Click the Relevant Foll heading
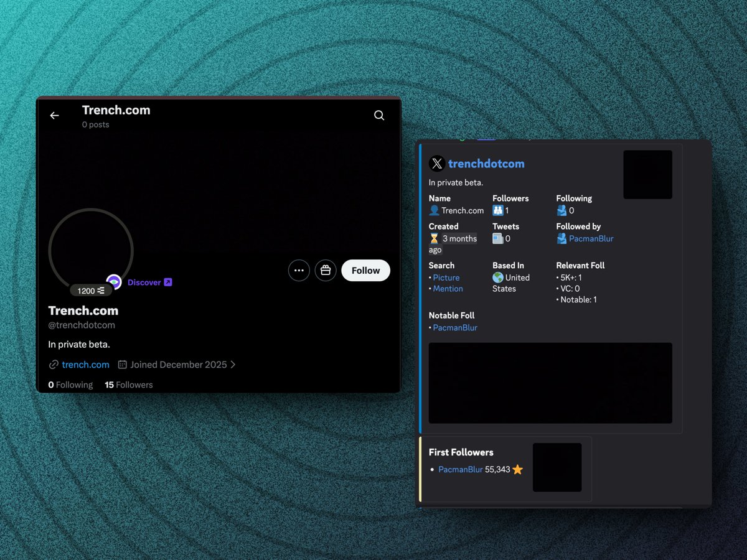Screen dimensions: 747x560 click(x=580, y=265)
